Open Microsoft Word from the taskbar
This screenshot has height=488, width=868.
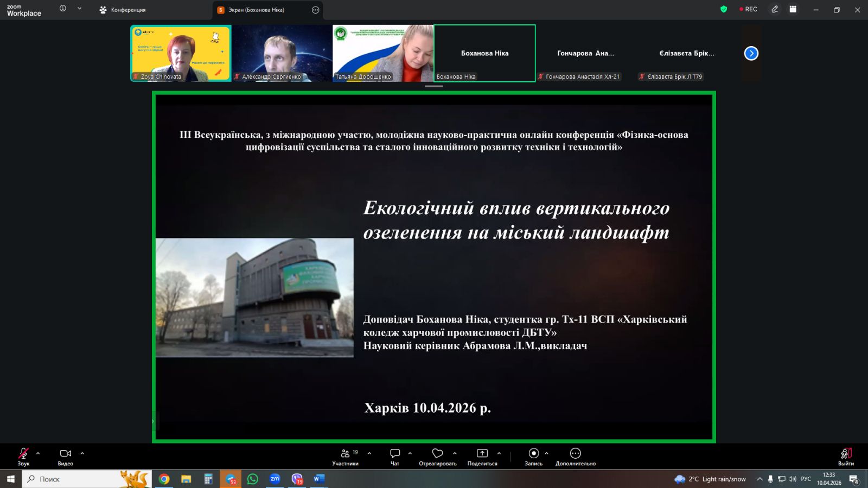(318, 479)
